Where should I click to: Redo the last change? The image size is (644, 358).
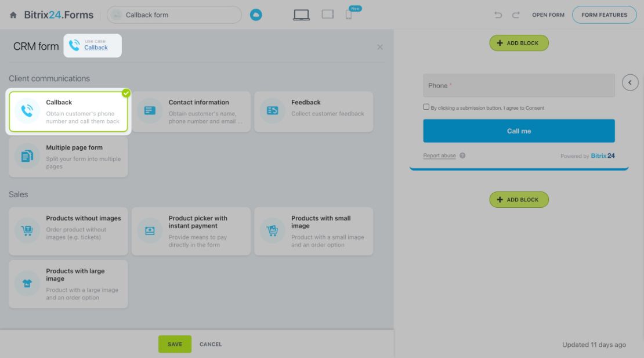click(516, 15)
